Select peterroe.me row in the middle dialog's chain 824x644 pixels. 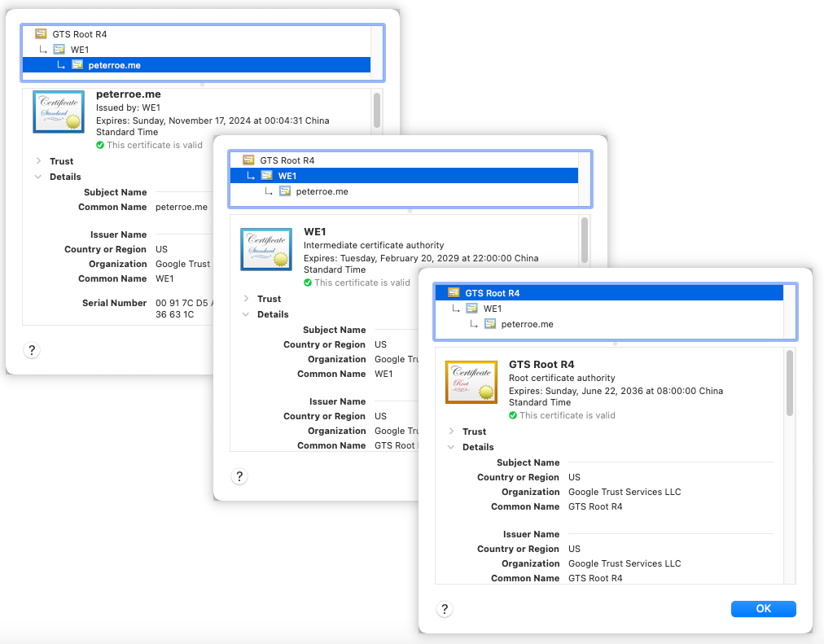322,191
